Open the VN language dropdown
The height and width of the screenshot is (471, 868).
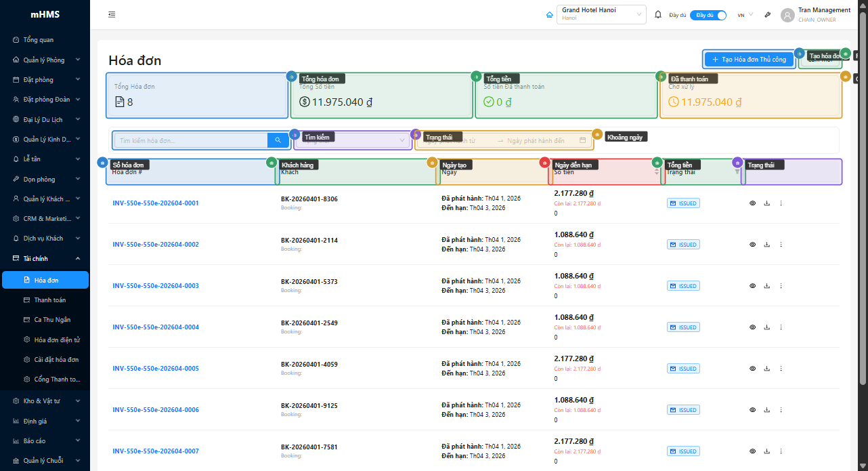click(x=745, y=15)
